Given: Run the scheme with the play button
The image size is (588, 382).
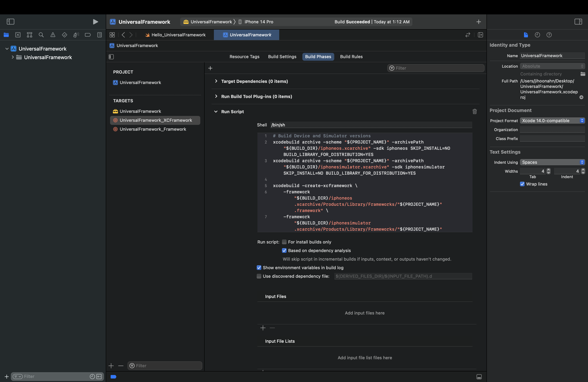Looking at the screenshot, I should [95, 22].
